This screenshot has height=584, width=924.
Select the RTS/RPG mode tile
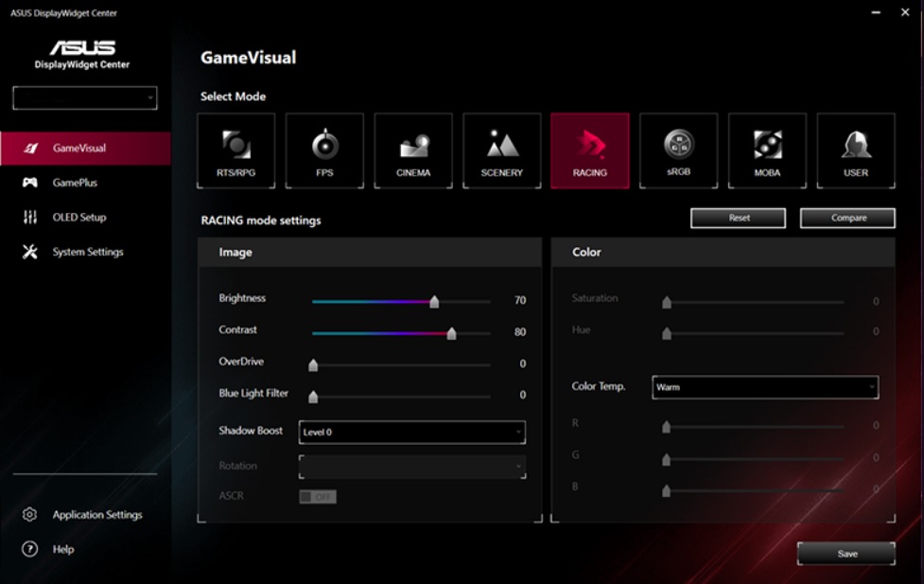point(235,151)
